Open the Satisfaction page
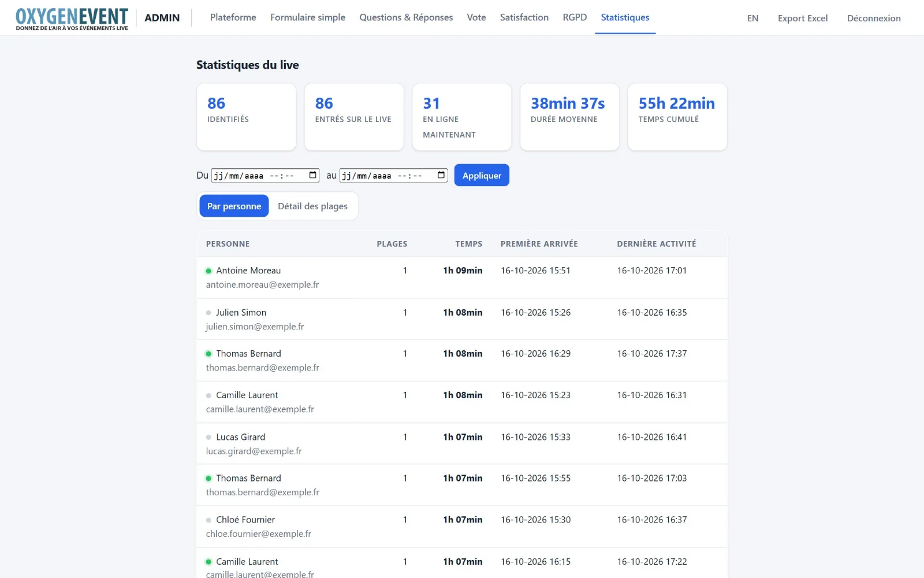 point(524,17)
